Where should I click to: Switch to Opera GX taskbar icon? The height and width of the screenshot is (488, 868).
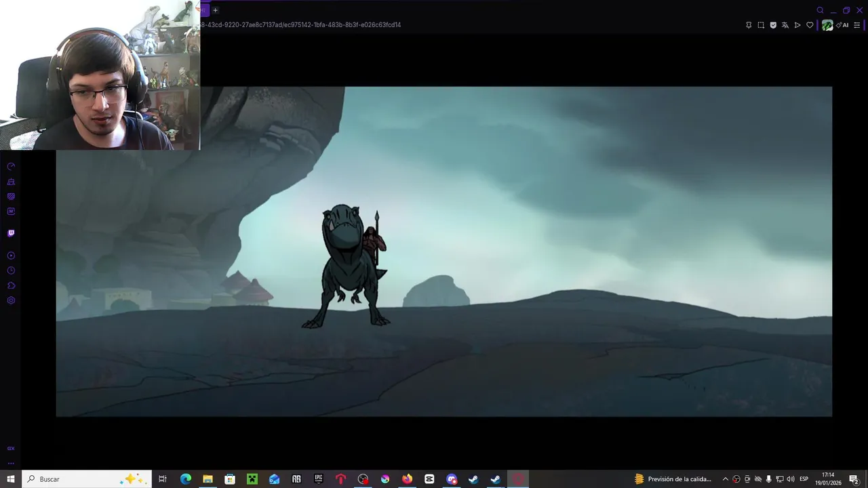coord(518,479)
